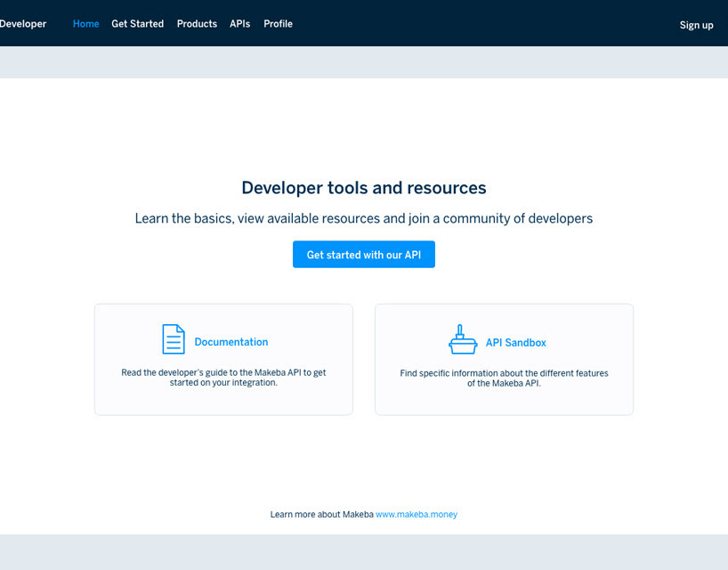Click the 'Learn the basics' subtitle text
The width and height of the screenshot is (728, 570).
[x=364, y=218]
